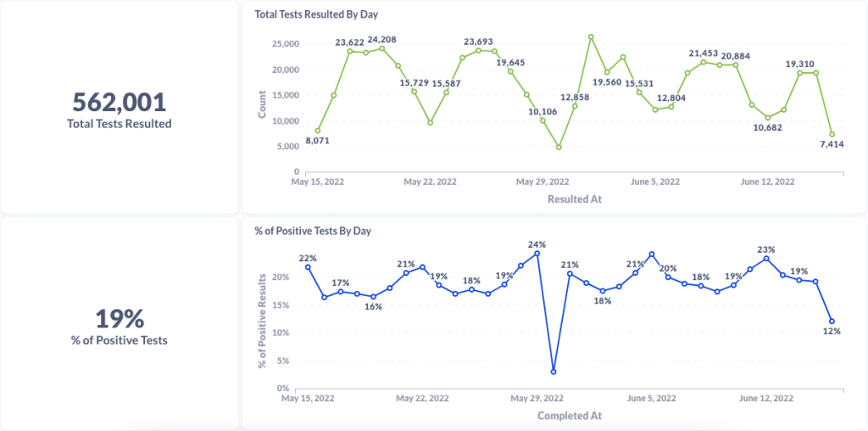
Task: Click the % of Positive Results axis label
Action: (262, 320)
